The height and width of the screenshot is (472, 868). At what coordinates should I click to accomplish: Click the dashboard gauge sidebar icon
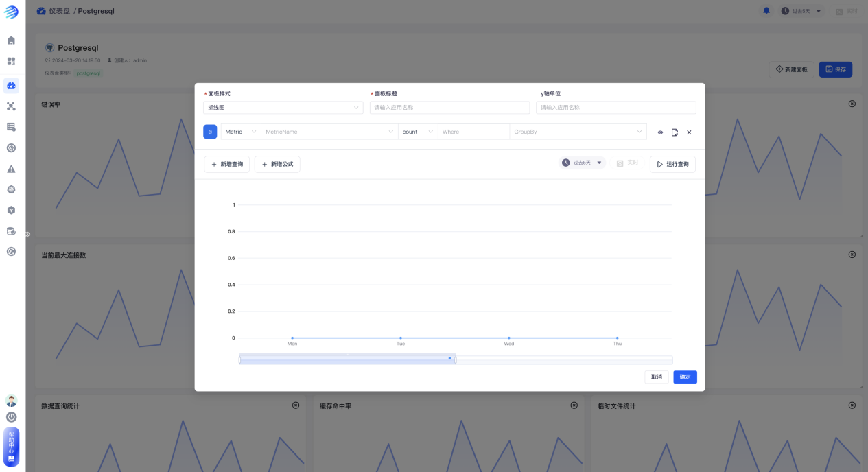click(11, 86)
